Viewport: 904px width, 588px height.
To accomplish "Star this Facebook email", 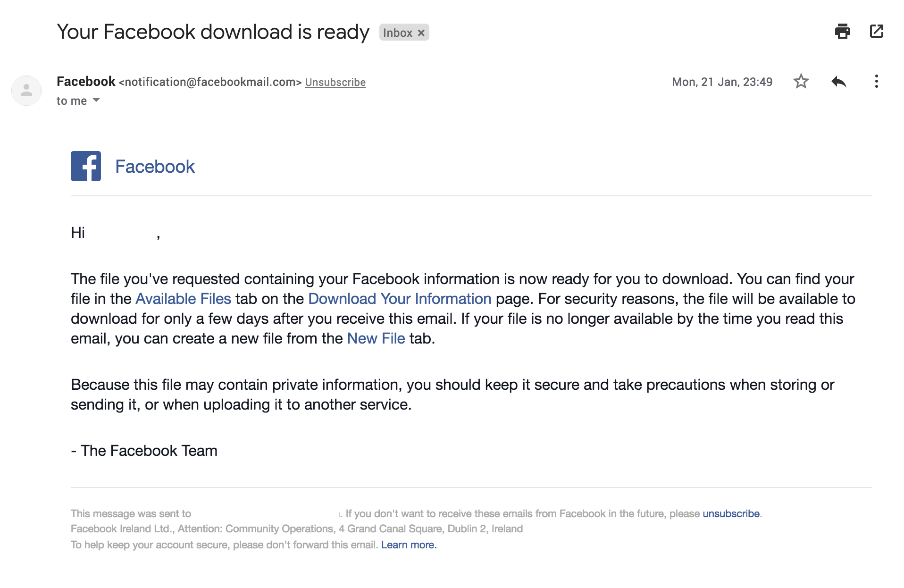I will (x=801, y=82).
